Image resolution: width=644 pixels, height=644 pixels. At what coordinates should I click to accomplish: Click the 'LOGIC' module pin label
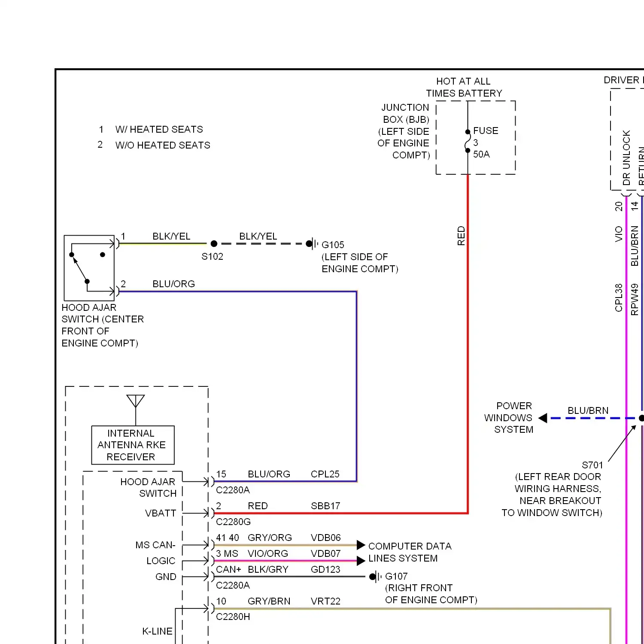[x=161, y=561]
